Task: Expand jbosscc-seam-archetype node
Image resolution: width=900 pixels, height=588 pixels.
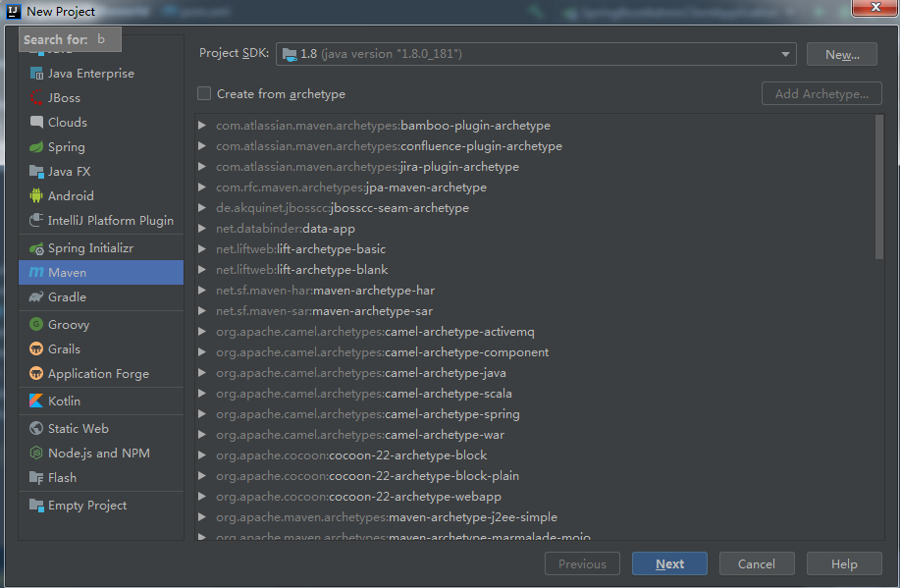Action: pyautogui.click(x=202, y=208)
